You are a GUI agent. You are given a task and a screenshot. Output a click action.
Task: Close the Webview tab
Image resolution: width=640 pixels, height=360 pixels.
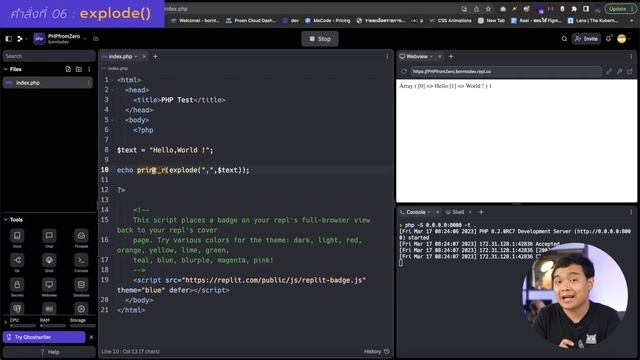coord(440,56)
